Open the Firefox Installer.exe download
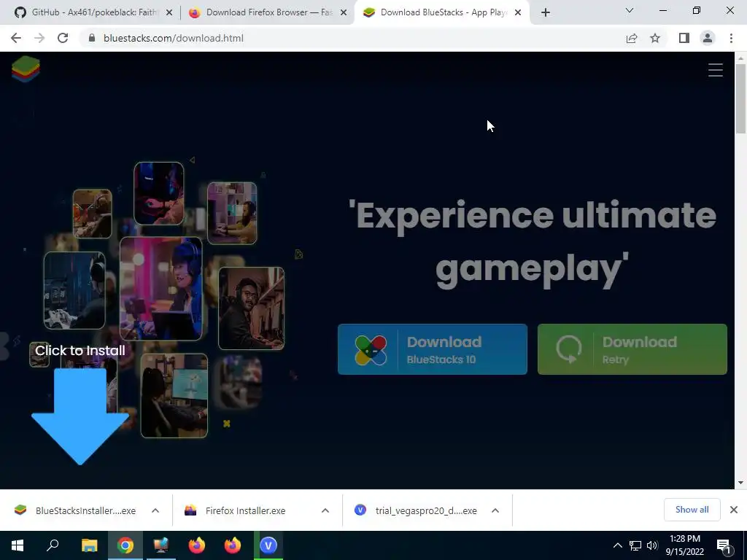This screenshot has height=560, width=747. (x=245, y=510)
